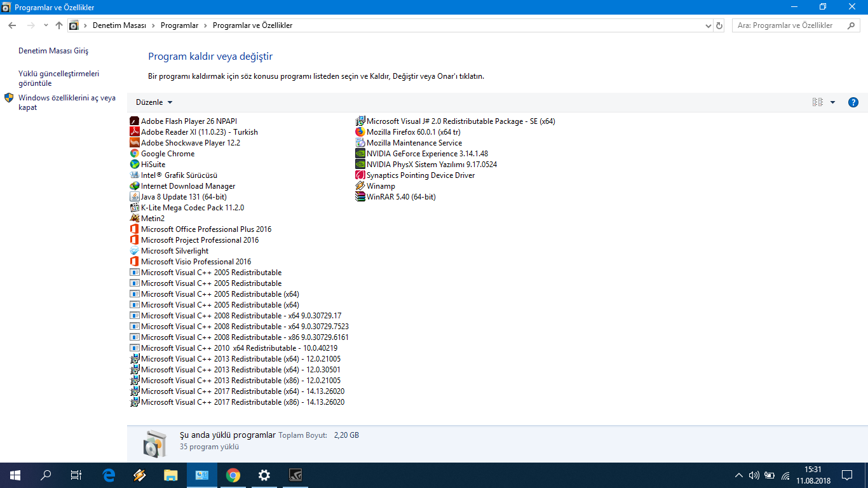Image resolution: width=868 pixels, height=488 pixels.
Task: Click Programlar in the breadcrumb path
Action: coord(179,25)
